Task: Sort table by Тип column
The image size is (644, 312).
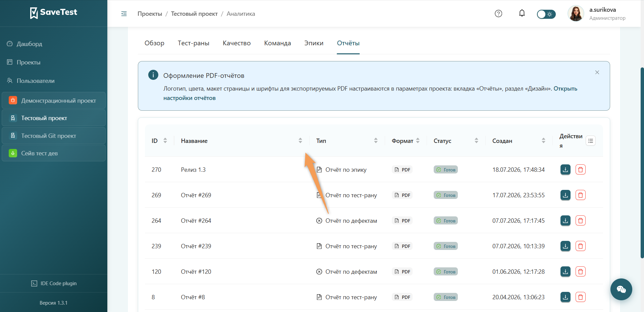Action: (x=376, y=141)
